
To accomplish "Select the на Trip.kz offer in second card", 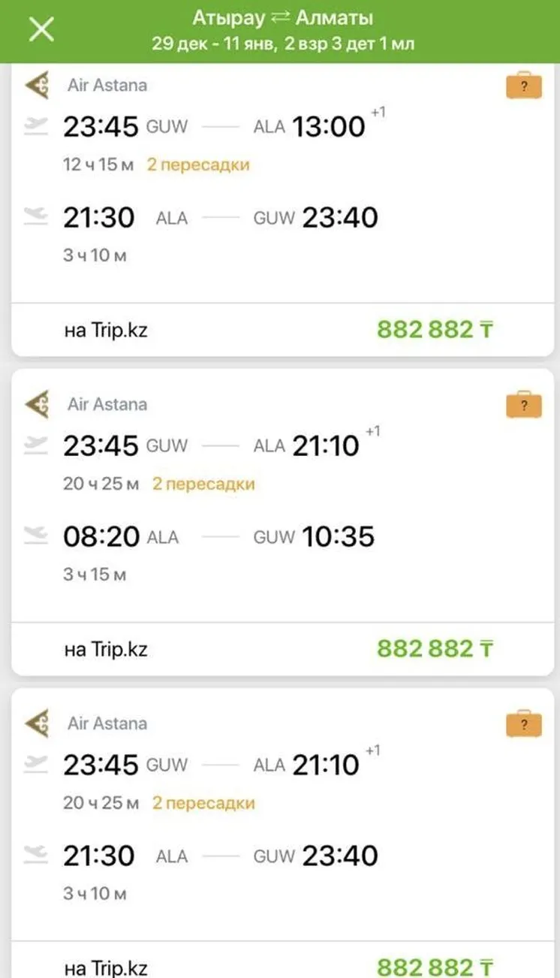I will 106,649.
